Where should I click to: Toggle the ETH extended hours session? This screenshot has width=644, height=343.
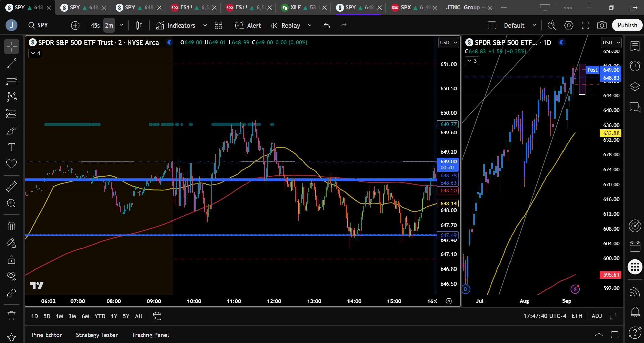coord(577,316)
